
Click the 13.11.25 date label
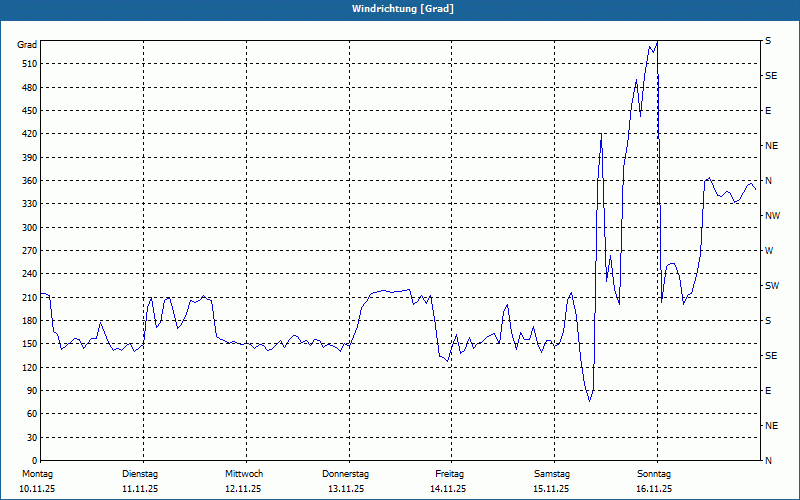pos(346,489)
